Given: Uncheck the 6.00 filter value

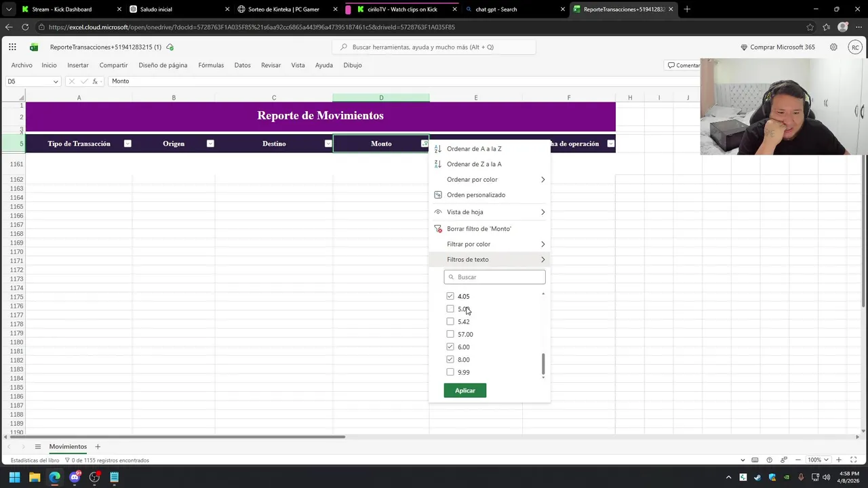Looking at the screenshot, I should pyautogui.click(x=450, y=347).
